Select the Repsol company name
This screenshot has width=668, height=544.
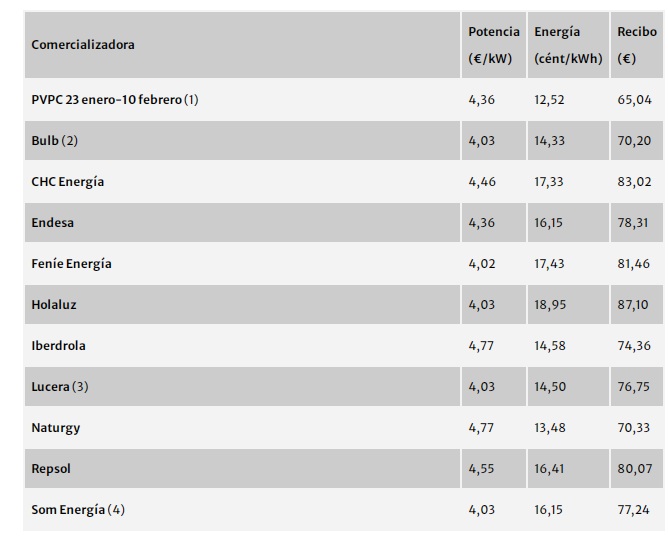[x=51, y=469]
